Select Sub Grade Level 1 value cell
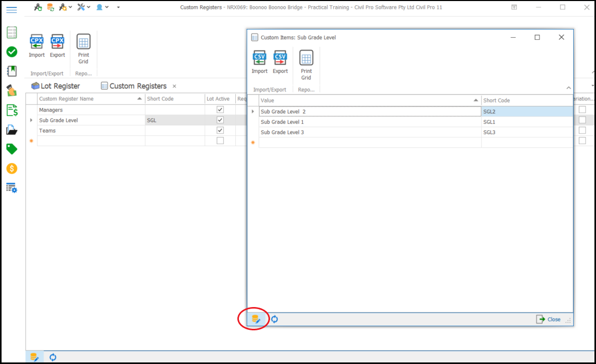The image size is (596, 364). pos(370,122)
